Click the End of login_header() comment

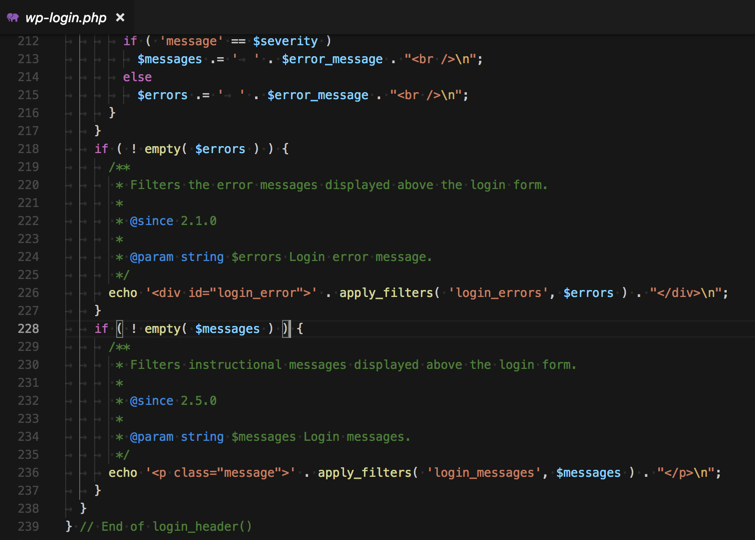(x=166, y=526)
